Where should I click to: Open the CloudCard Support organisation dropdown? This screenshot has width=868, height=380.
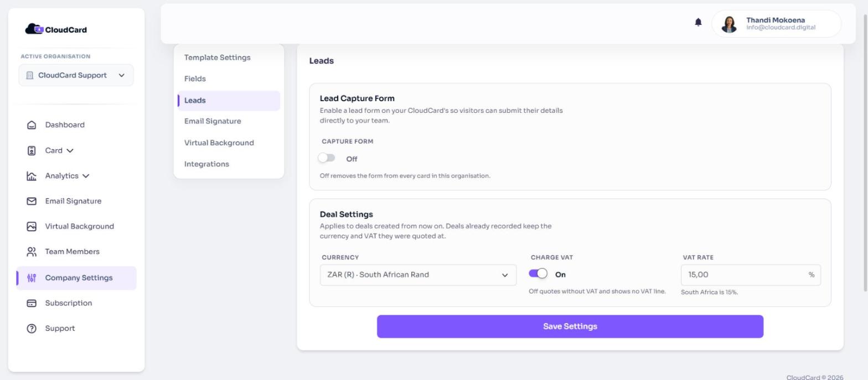tap(76, 75)
